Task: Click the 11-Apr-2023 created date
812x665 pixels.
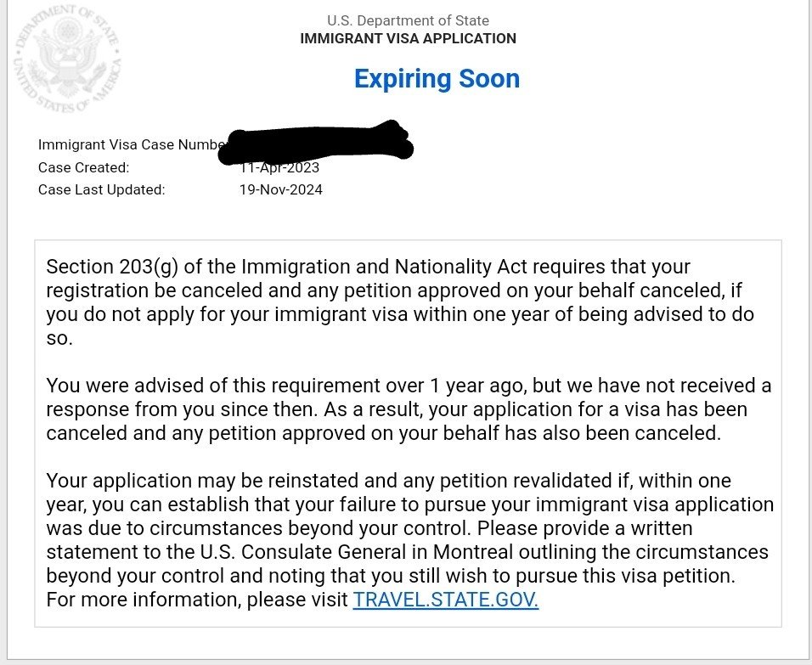Action: click(x=279, y=168)
